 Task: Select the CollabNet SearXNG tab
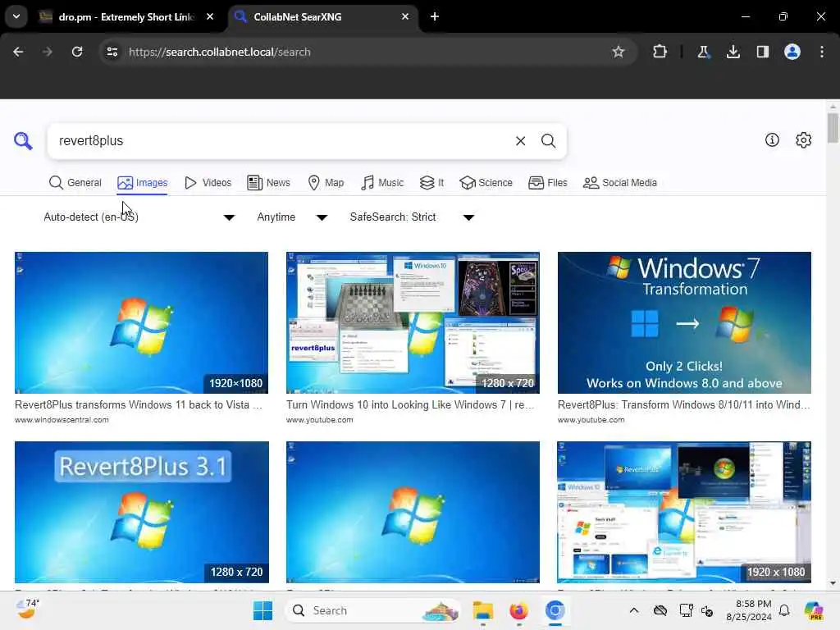(323, 16)
